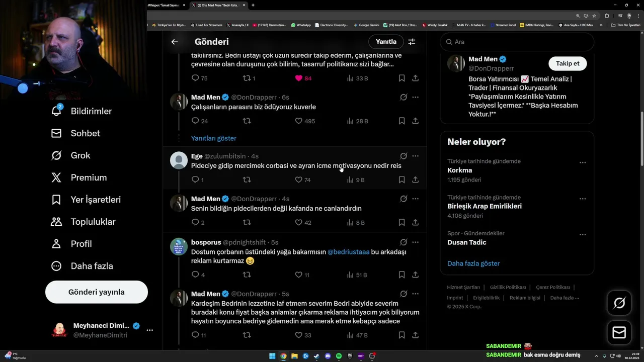Share Mad Men's 'Kardeşim Bedrinin' reply
644x362 pixels.
416,335
